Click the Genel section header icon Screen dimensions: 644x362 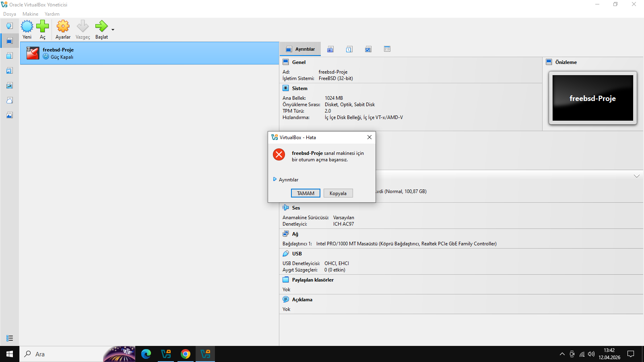(x=286, y=62)
